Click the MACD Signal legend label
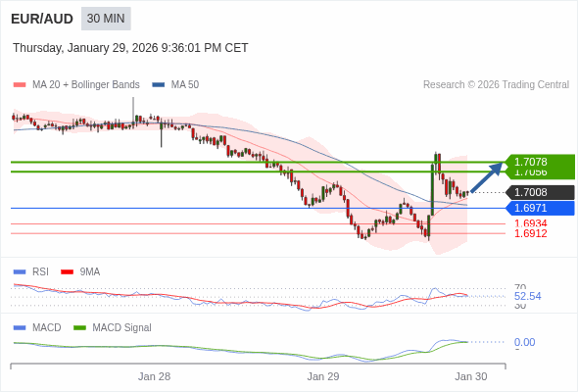The width and height of the screenshot is (578, 392). click(121, 328)
